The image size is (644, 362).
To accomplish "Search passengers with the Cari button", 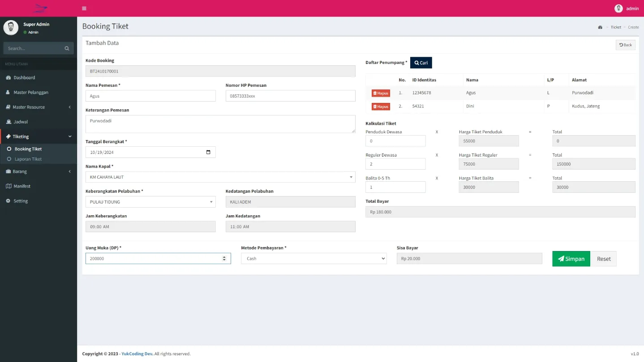I will click(421, 63).
